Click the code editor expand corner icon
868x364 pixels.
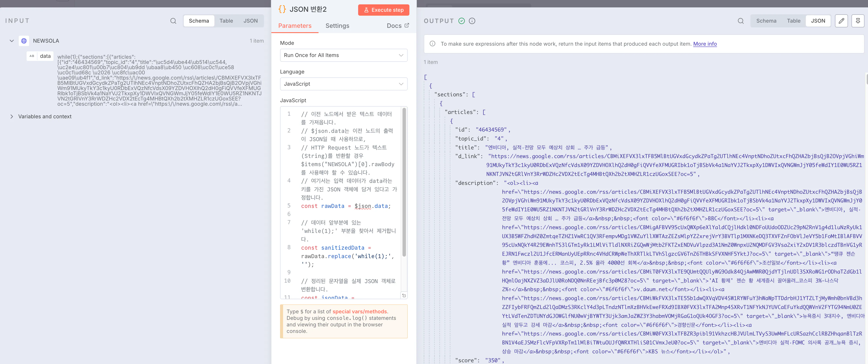404,296
